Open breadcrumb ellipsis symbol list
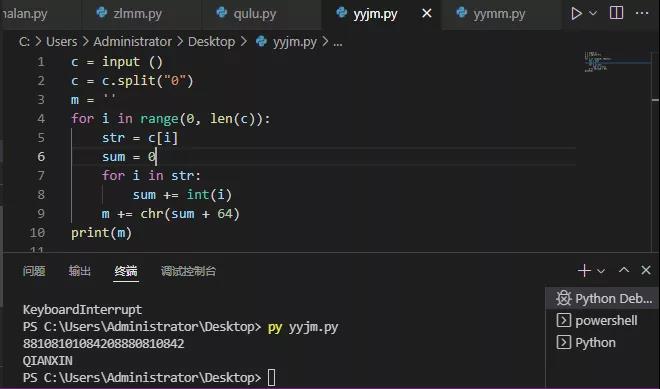660x389 pixels. (x=338, y=42)
